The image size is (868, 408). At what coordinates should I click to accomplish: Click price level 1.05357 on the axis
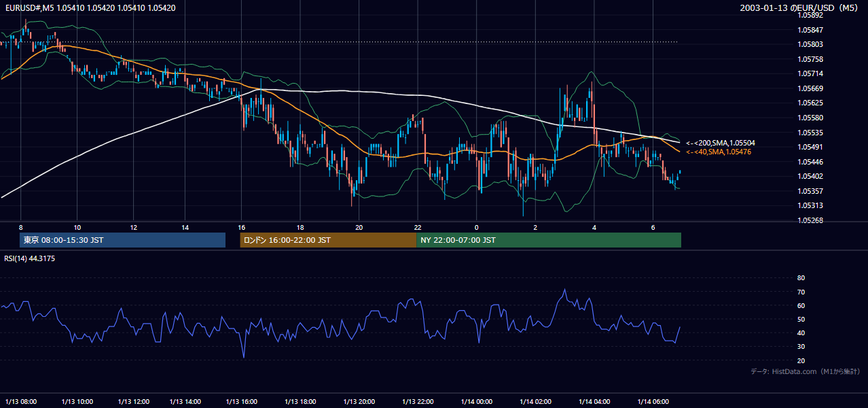pyautogui.click(x=810, y=191)
